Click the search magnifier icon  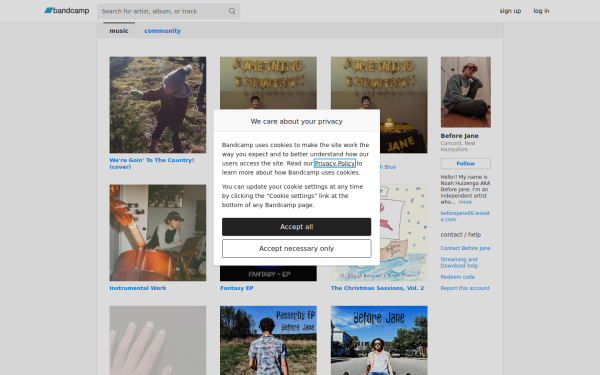232,11
